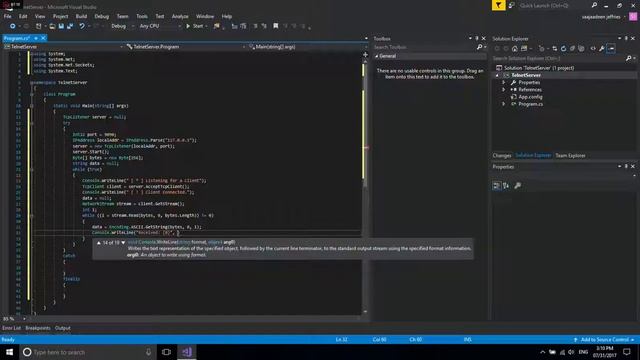Open the Analyze menu

pos(180,16)
